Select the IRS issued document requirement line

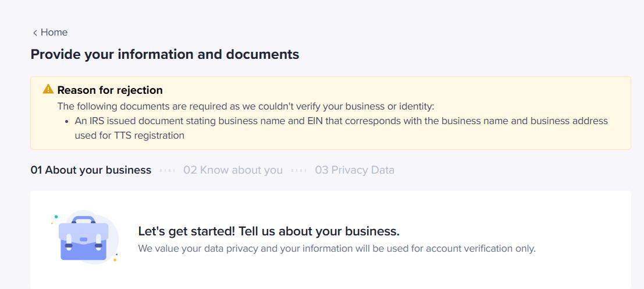click(x=341, y=128)
